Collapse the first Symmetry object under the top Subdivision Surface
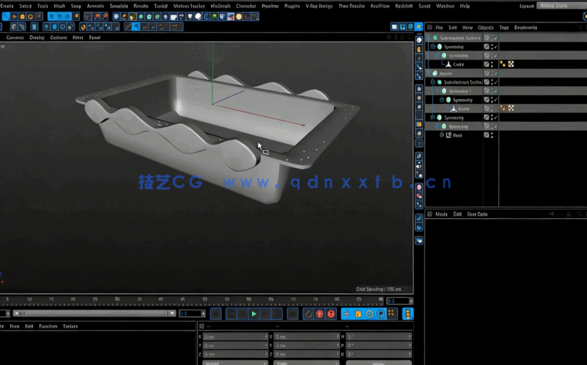This screenshot has height=365, width=587. pos(433,47)
